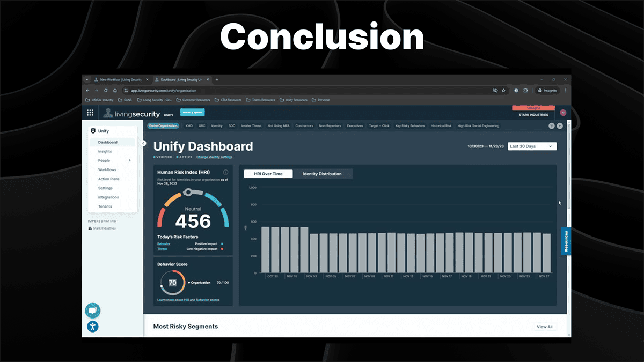Select the Insider Threat segment chip
This screenshot has height=362, width=644.
pos(252,126)
